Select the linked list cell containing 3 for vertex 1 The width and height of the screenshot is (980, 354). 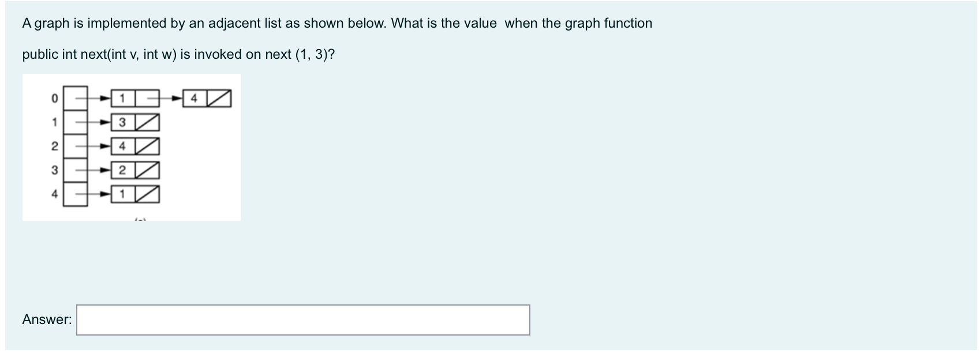click(x=122, y=122)
